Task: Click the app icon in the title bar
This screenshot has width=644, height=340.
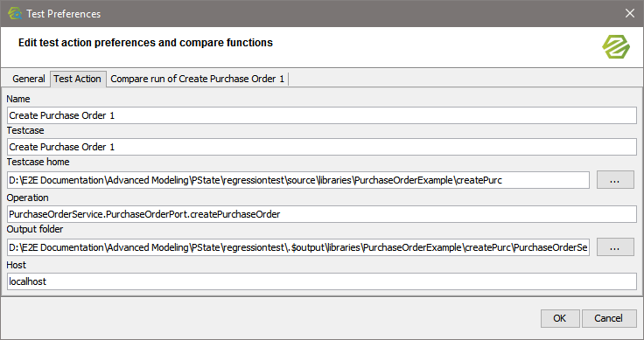Action: point(15,13)
